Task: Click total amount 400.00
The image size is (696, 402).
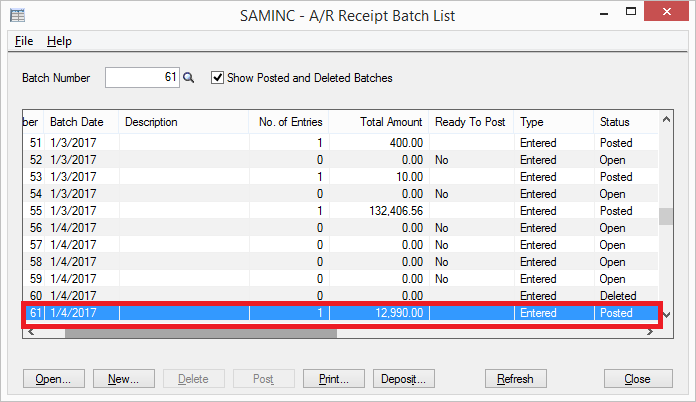Action: pyautogui.click(x=406, y=143)
